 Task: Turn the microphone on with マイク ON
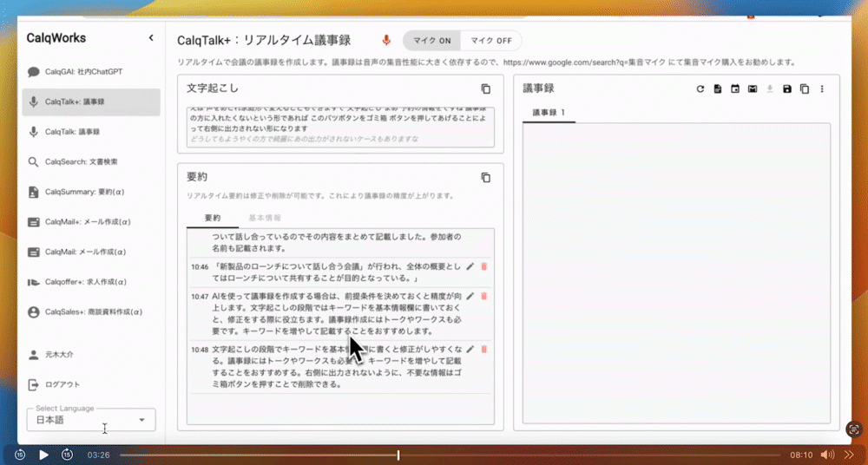click(431, 41)
